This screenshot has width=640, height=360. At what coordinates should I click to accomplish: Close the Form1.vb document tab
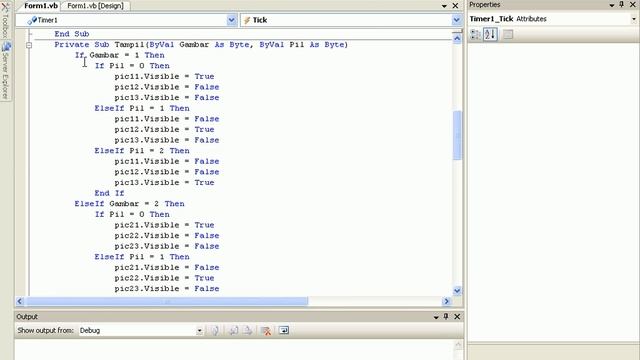(x=456, y=6)
